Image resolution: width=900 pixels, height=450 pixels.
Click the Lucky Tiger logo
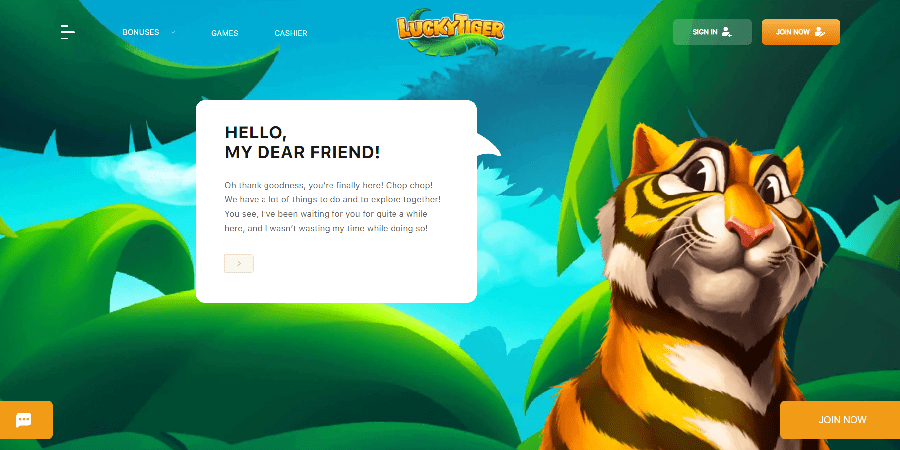click(450, 32)
